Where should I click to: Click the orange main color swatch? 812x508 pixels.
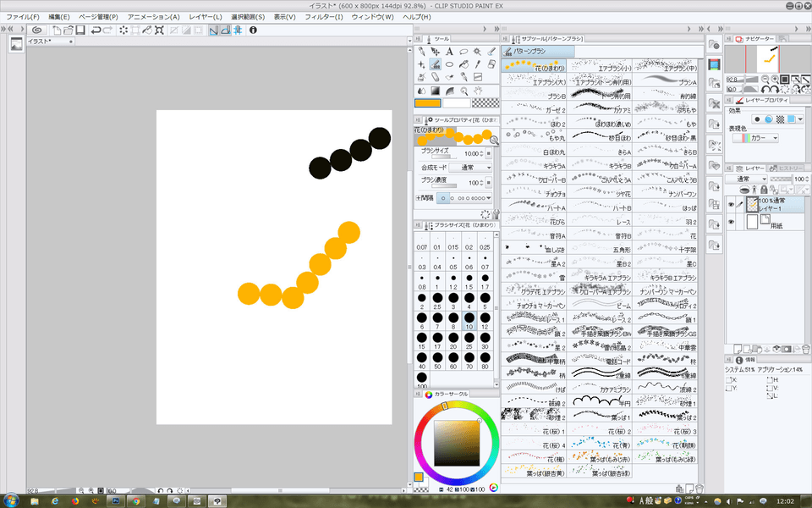429,103
